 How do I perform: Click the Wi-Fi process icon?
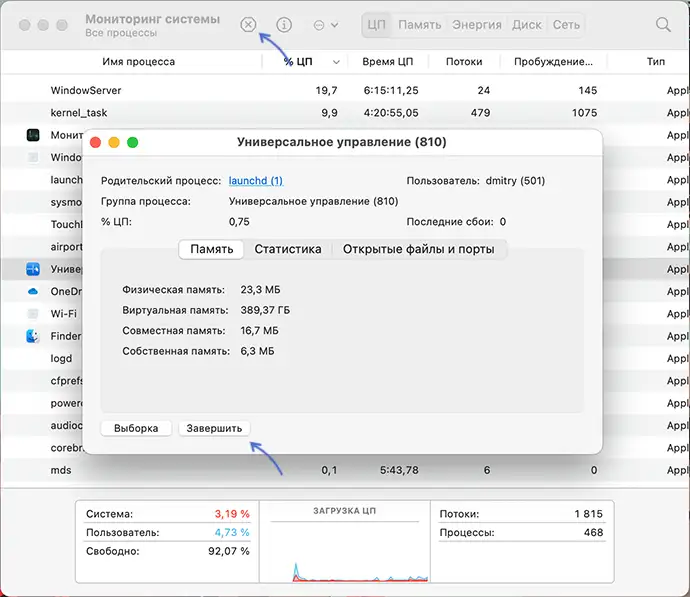click(x=33, y=314)
